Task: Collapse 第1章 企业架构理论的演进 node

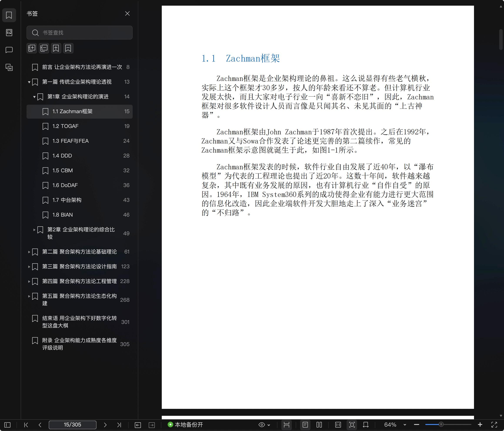Action: point(34,97)
